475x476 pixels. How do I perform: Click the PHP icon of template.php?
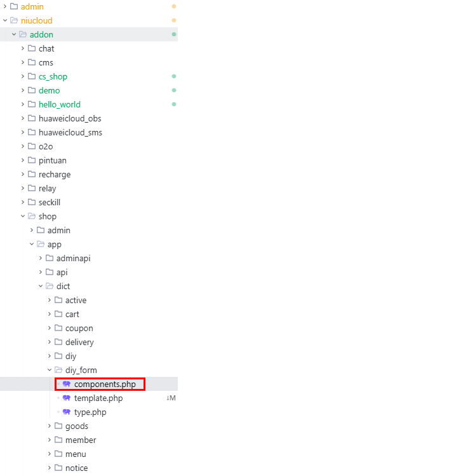67,398
